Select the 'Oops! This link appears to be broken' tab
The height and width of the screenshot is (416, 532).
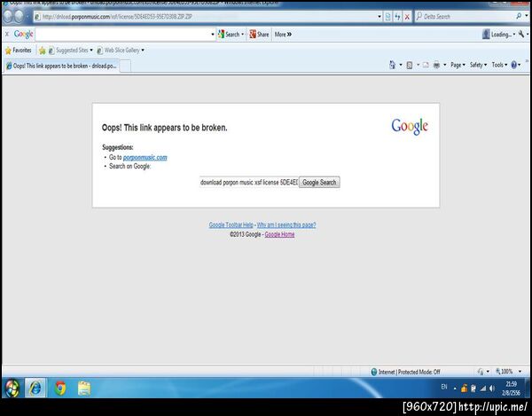pos(61,66)
